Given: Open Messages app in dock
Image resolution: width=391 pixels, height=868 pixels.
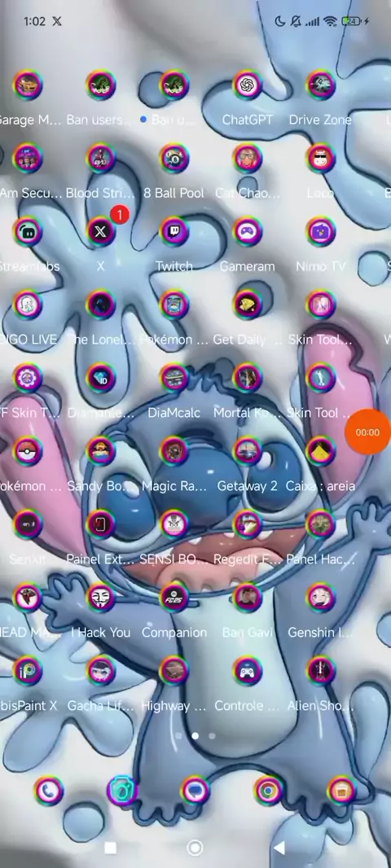Looking at the screenshot, I should (x=195, y=791).
